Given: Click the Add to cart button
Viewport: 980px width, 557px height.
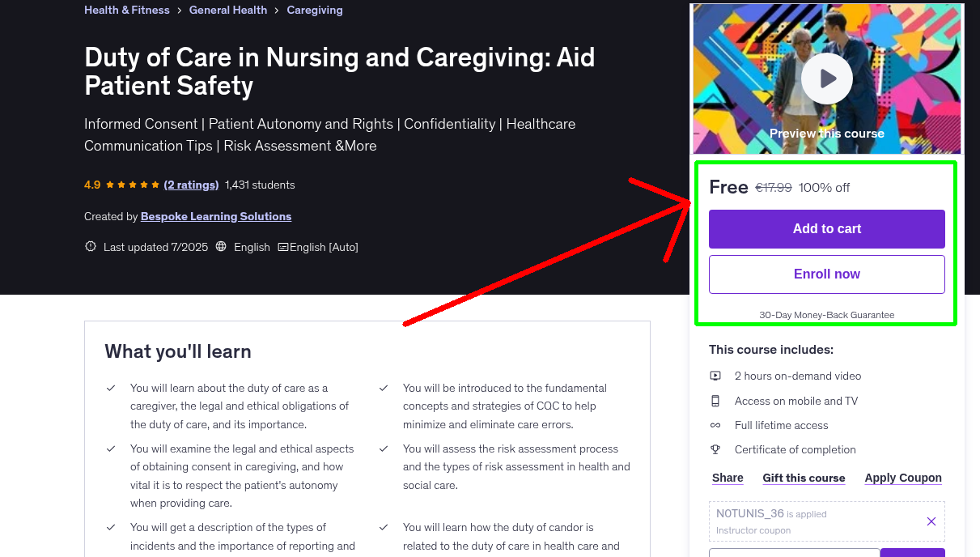Looking at the screenshot, I should coord(826,229).
